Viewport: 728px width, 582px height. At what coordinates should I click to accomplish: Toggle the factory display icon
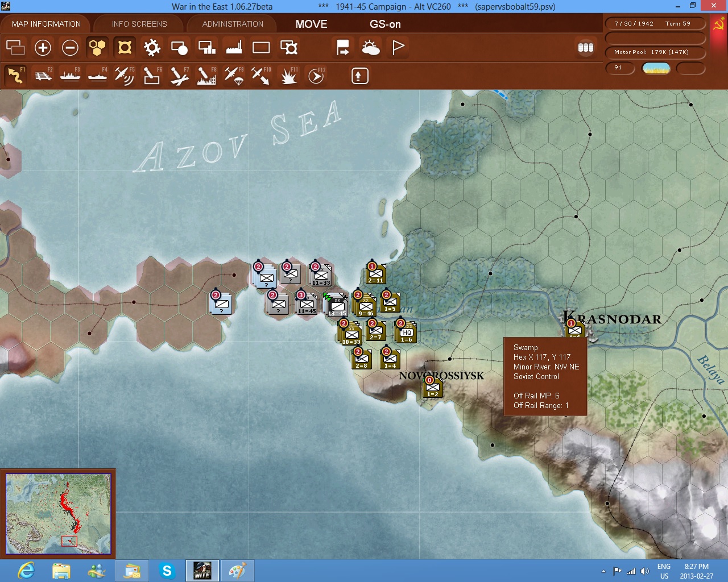tap(234, 47)
